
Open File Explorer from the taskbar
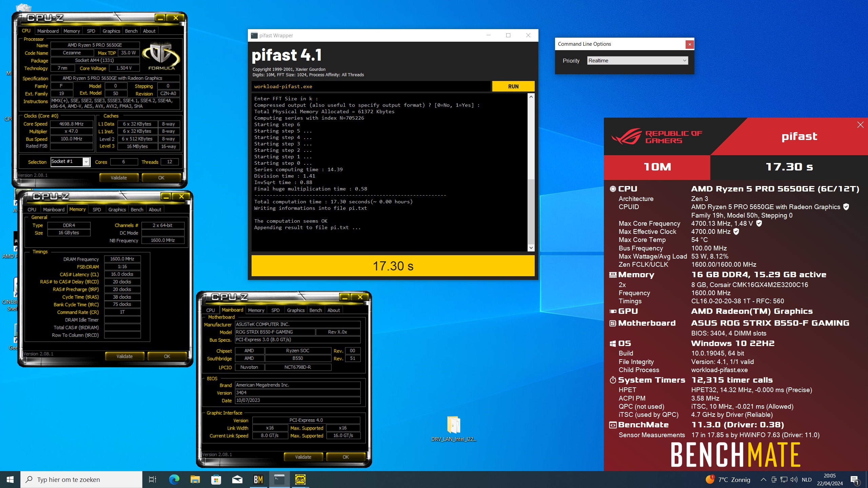(195, 480)
